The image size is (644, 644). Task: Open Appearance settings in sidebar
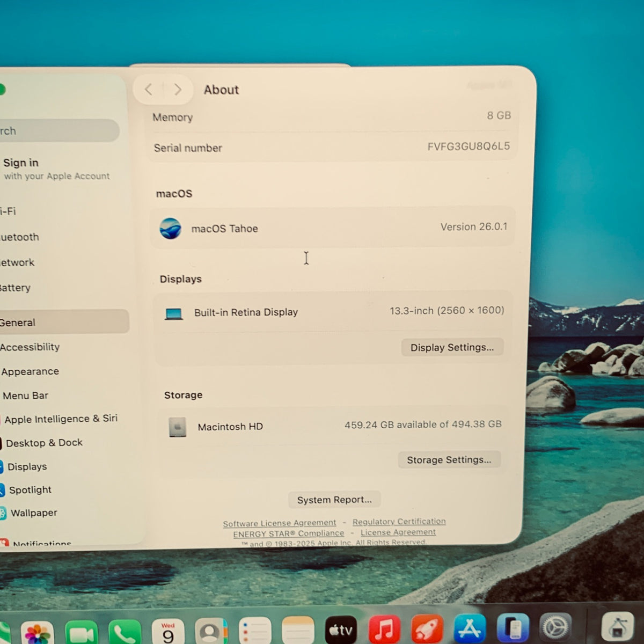[30, 371]
